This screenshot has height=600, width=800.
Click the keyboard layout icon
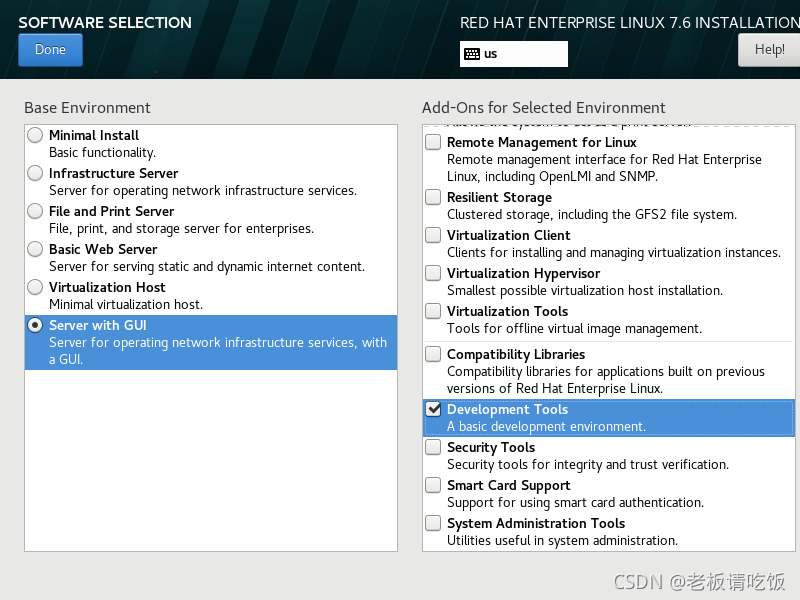pyautogui.click(x=472, y=54)
